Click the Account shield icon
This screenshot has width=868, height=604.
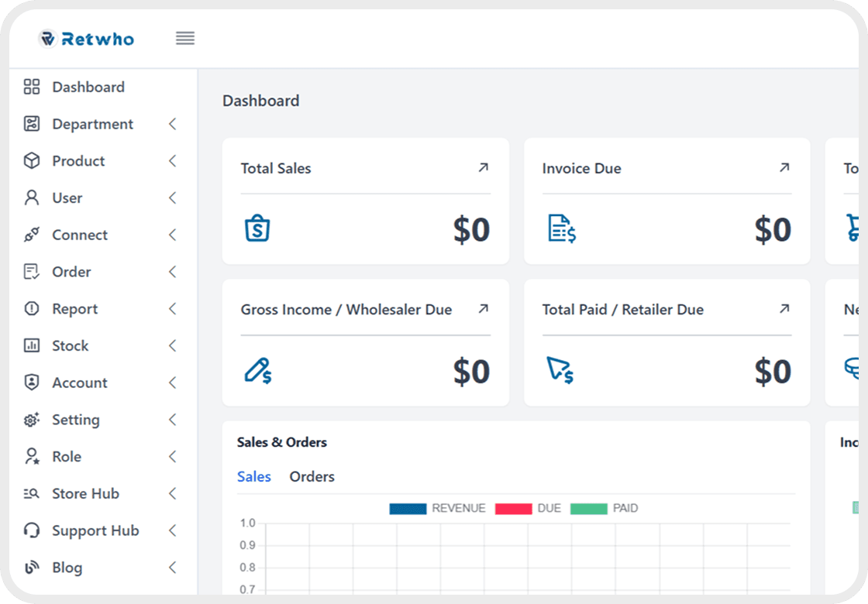pyautogui.click(x=32, y=383)
